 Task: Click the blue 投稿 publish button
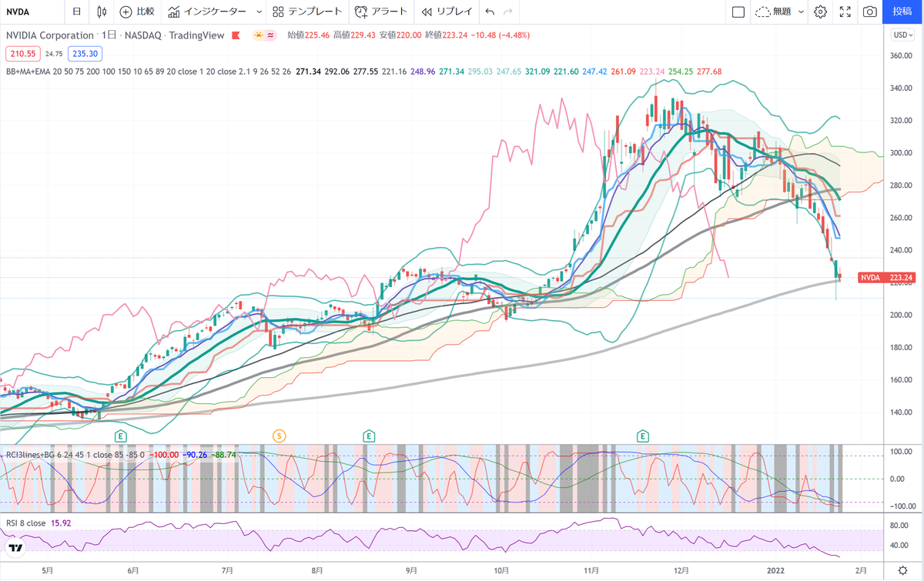click(x=904, y=12)
